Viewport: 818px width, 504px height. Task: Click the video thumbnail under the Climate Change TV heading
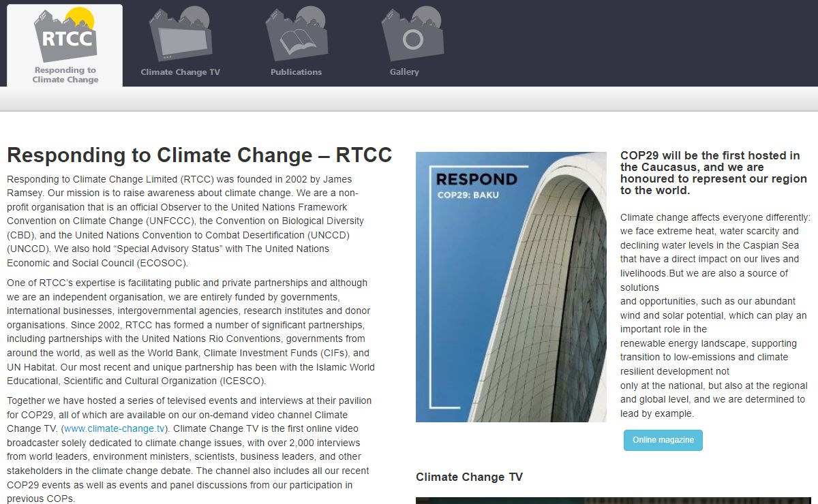[x=613, y=501]
